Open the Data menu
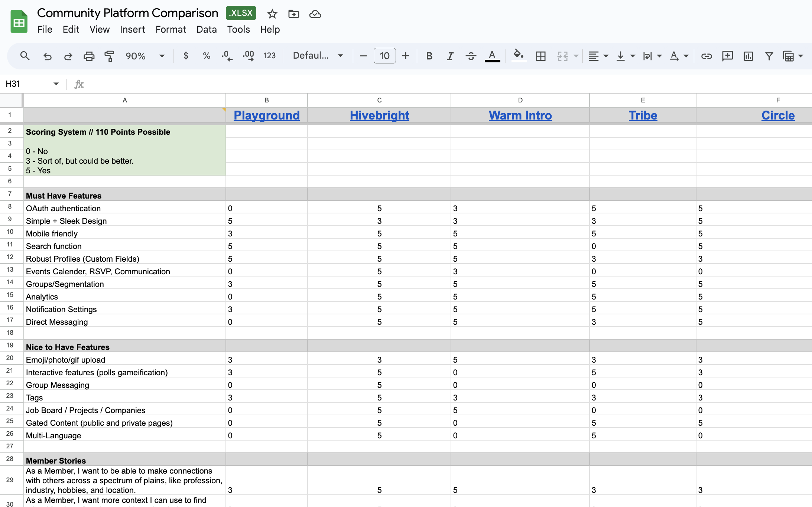 207,29
